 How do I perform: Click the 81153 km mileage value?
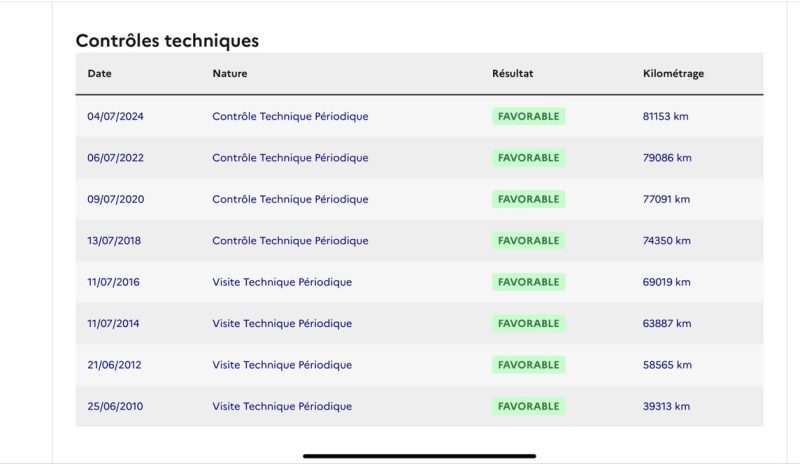(x=665, y=116)
